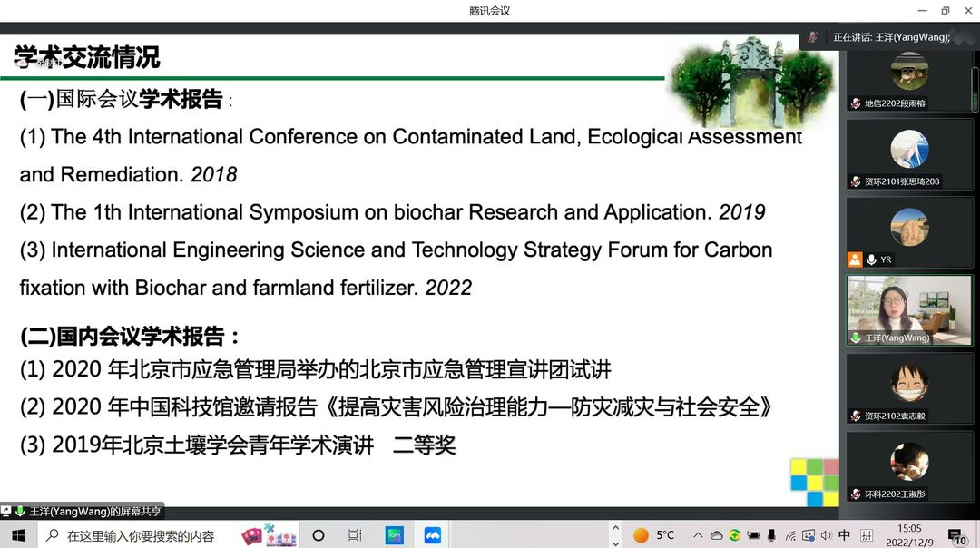Toggle the 中 Chinese input mode indicator
980x548 pixels.
(845, 535)
